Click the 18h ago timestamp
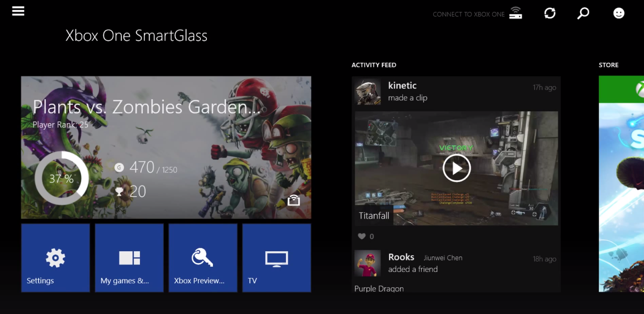This screenshot has width=644, height=314. (544, 259)
